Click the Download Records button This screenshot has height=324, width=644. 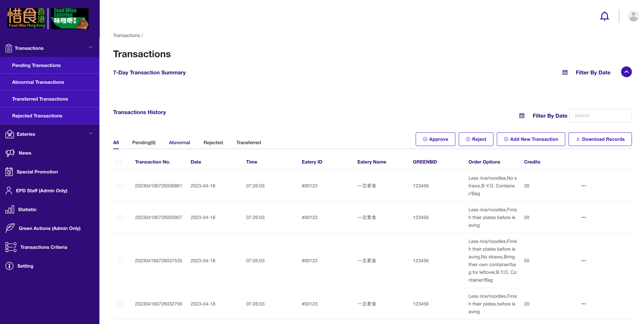tap(600, 139)
